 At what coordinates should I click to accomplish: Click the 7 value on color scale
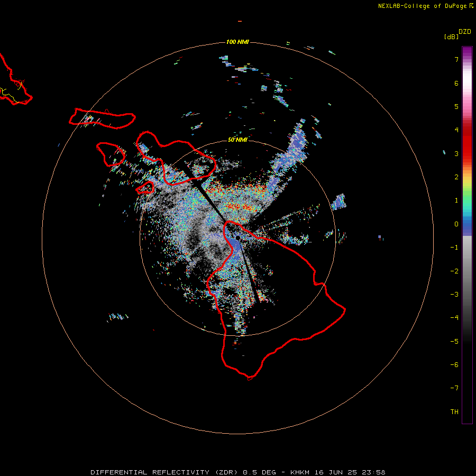pos(456,60)
